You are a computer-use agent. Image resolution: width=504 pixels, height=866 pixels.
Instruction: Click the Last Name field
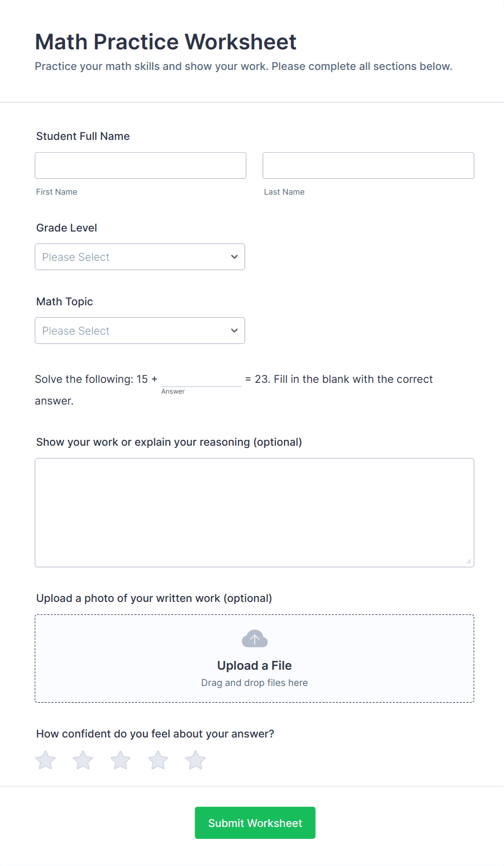point(368,165)
